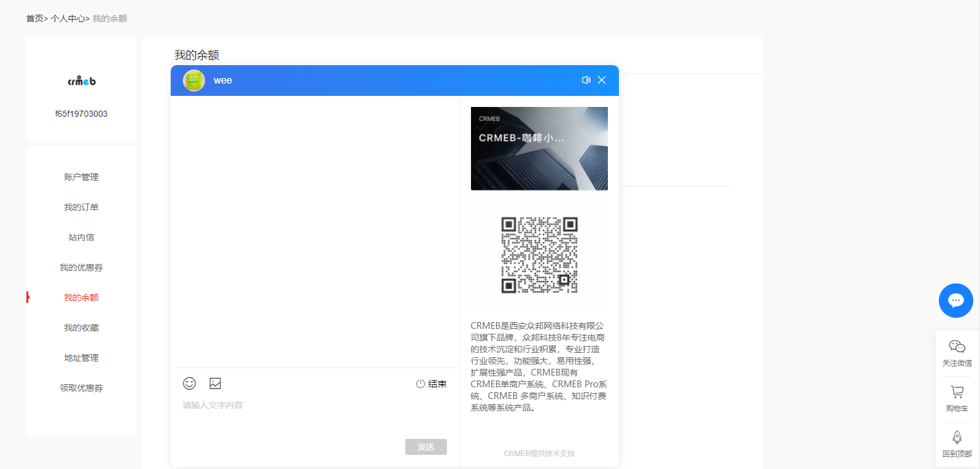Image resolution: width=980 pixels, height=469 pixels.
Task: Attach an image to the chat
Action: pyautogui.click(x=215, y=384)
